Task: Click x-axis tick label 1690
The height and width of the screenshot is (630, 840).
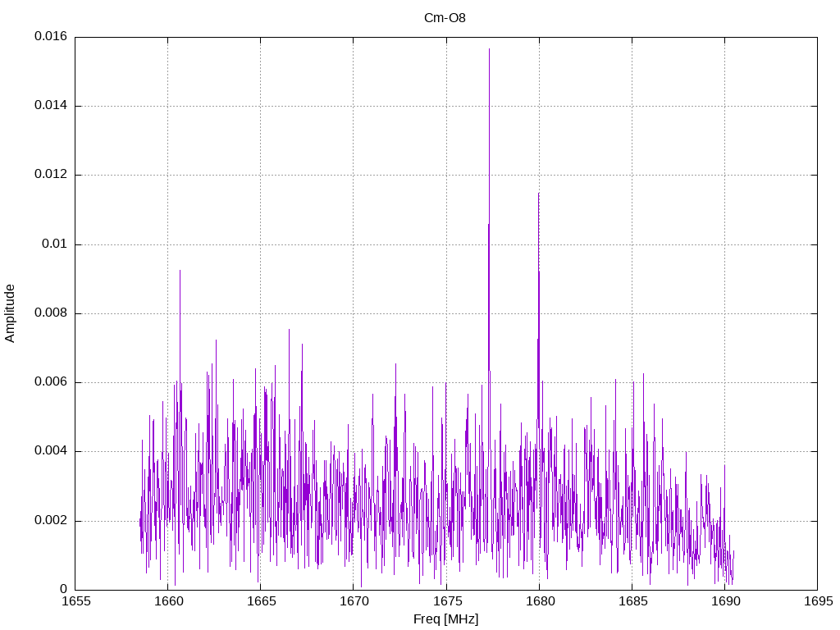Action: tap(725, 601)
